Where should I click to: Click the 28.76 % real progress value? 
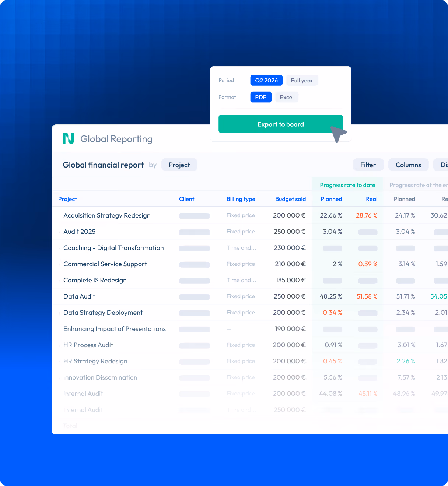[x=367, y=215]
